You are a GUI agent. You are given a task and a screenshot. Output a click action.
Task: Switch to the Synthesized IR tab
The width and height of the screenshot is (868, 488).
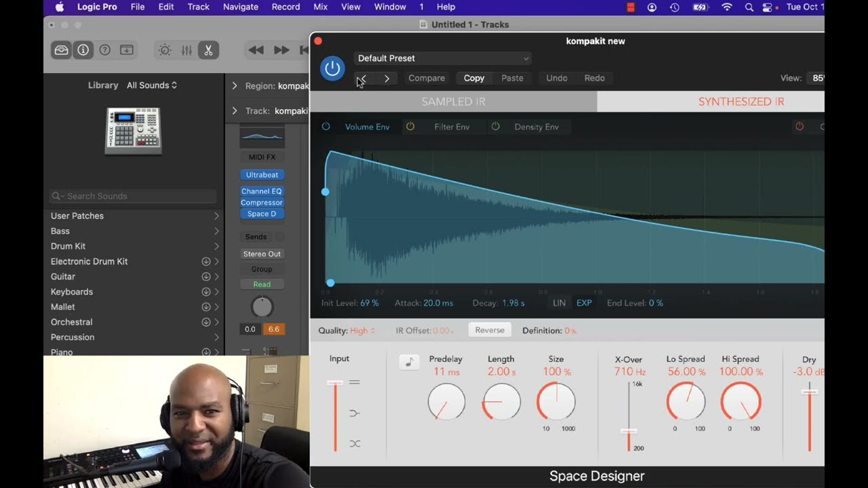point(711,102)
